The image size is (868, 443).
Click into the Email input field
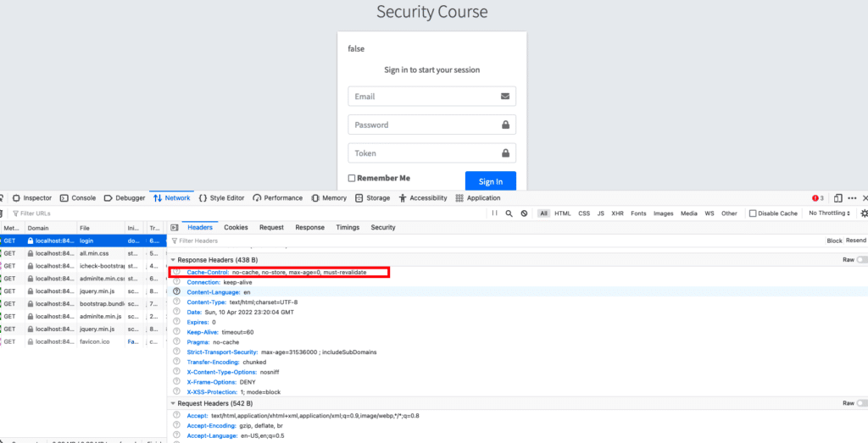tap(431, 97)
